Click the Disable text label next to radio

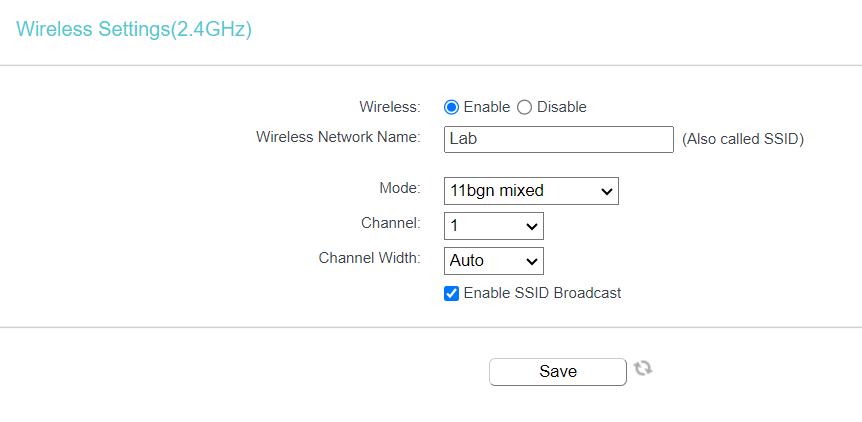561,107
